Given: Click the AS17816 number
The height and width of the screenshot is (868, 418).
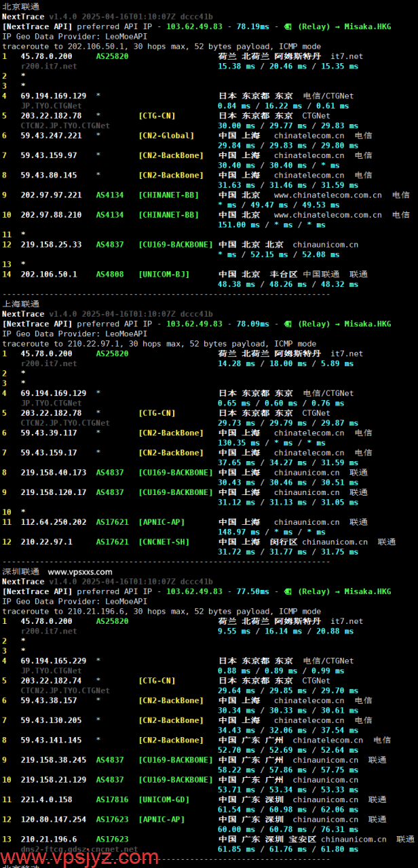Looking at the screenshot, I should click(112, 800).
